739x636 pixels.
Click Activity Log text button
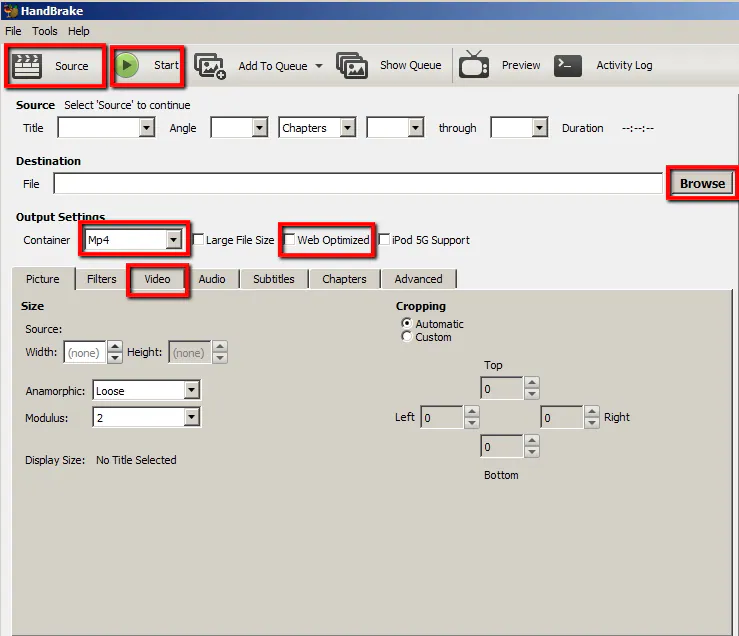click(624, 65)
